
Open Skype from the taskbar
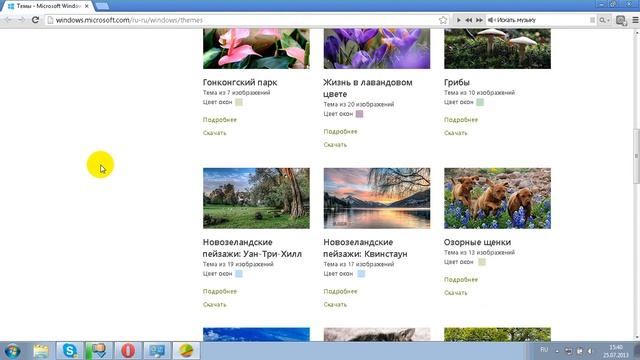coord(70,351)
